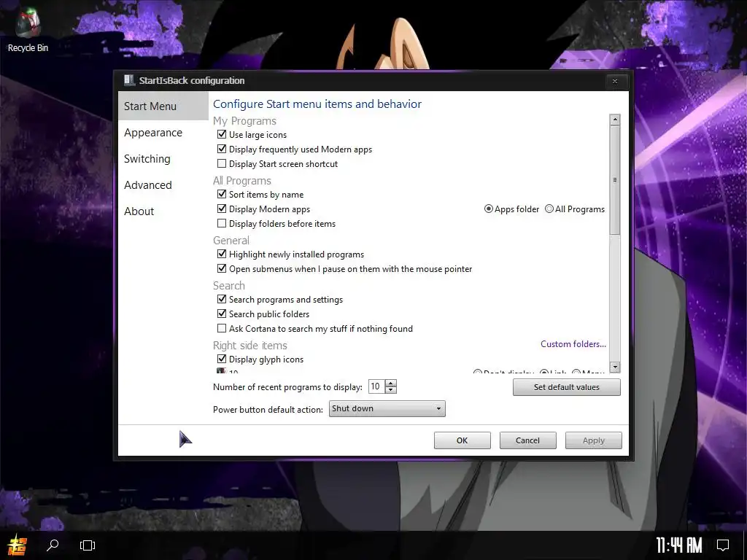The width and height of the screenshot is (747, 560).
Task: Click Set default values button
Action: [566, 387]
